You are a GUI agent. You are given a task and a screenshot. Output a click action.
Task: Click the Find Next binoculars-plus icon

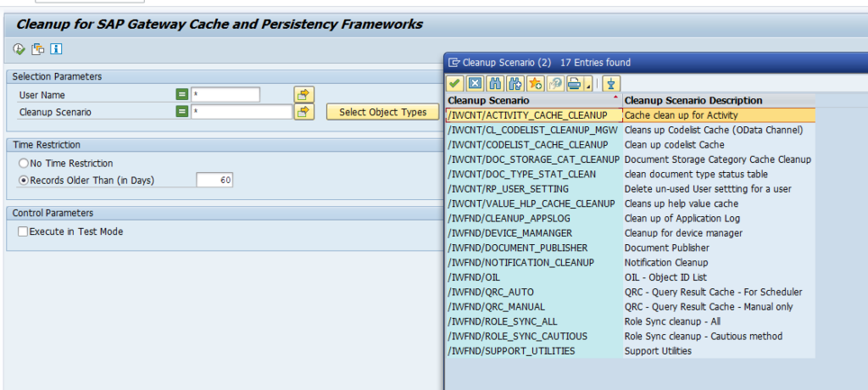(x=515, y=84)
